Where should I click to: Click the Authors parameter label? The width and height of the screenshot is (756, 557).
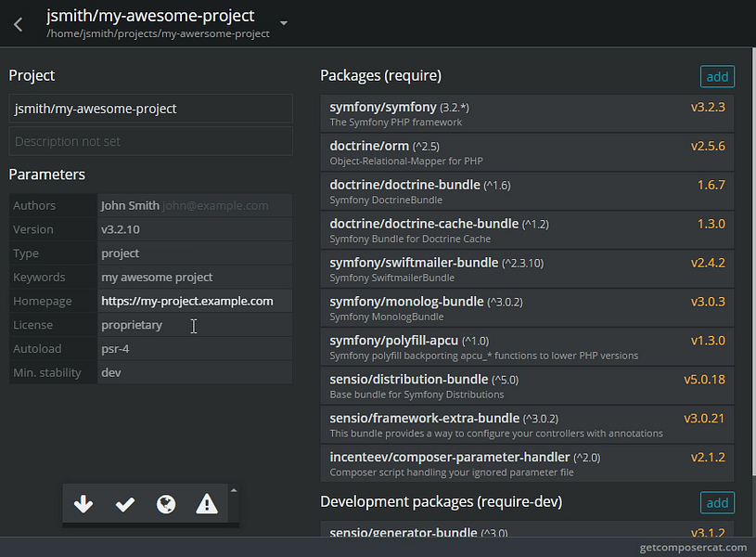click(34, 205)
